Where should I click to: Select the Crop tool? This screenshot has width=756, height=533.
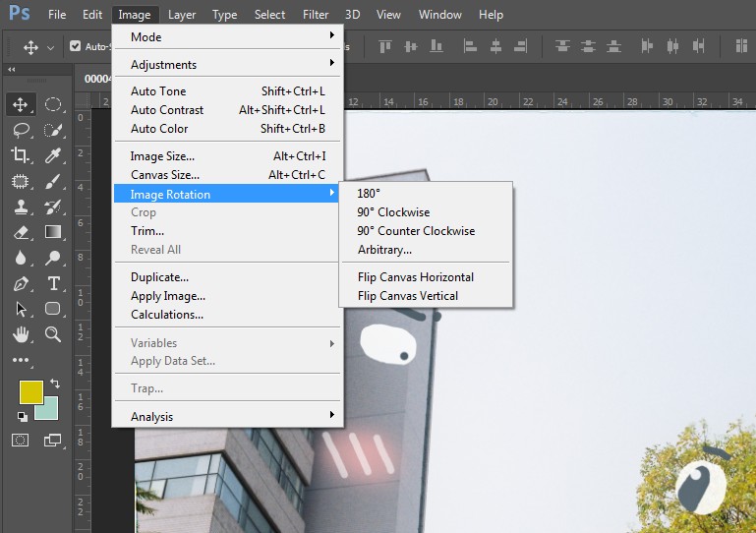coord(21,154)
